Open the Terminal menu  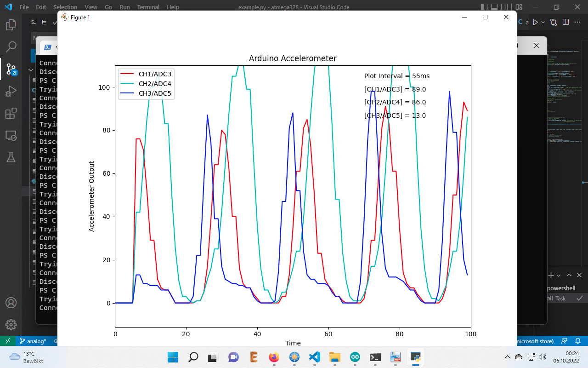point(148,7)
